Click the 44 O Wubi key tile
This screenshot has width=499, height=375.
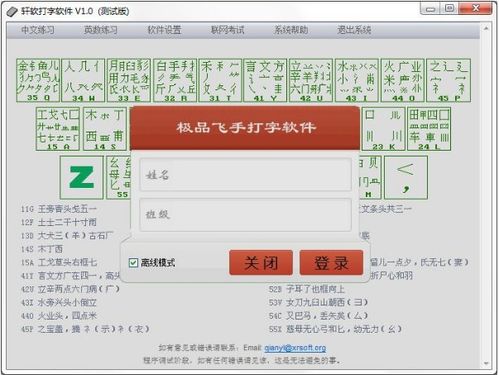tap(402, 80)
